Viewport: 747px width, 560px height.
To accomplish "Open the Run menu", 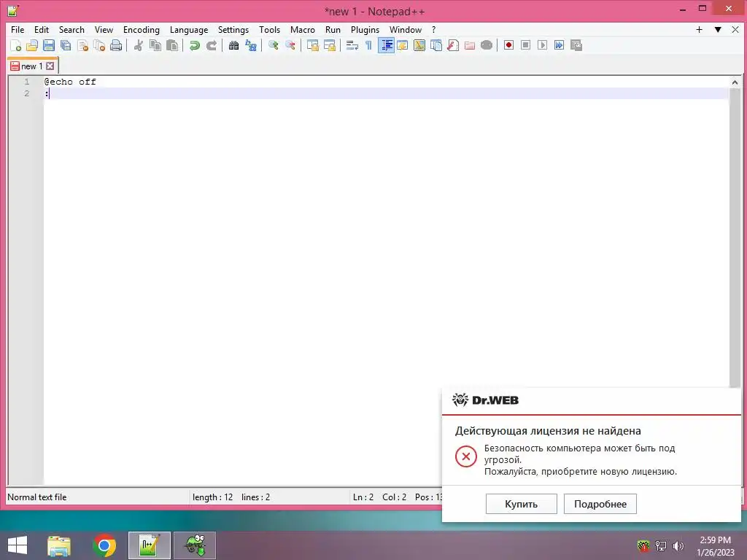I will point(333,29).
